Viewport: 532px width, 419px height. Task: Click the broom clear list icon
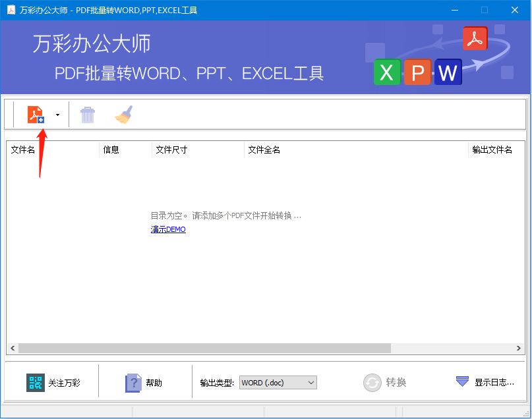pos(124,115)
